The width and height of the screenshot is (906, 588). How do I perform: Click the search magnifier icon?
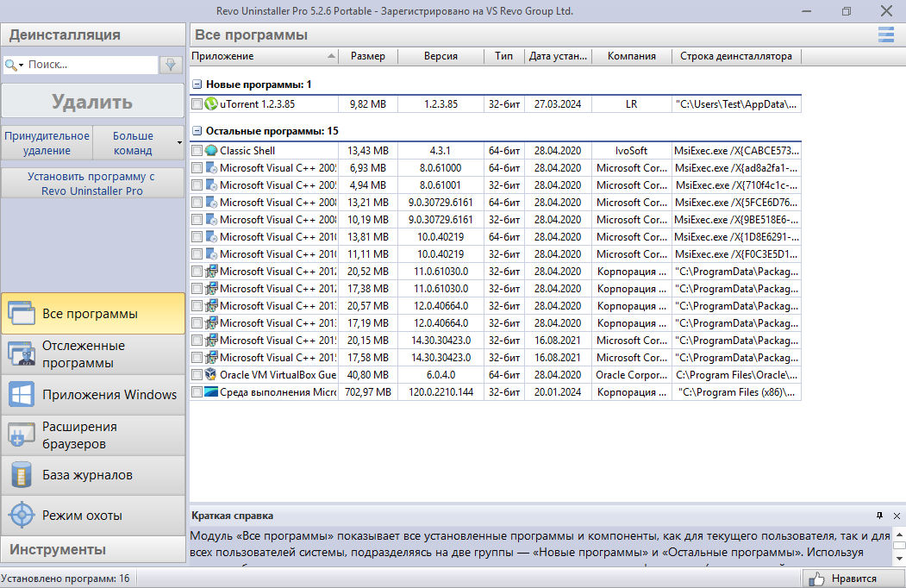coord(9,65)
